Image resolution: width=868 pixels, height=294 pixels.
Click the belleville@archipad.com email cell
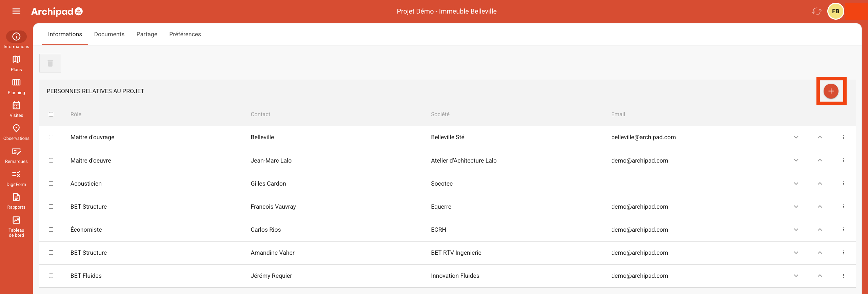coord(643,137)
